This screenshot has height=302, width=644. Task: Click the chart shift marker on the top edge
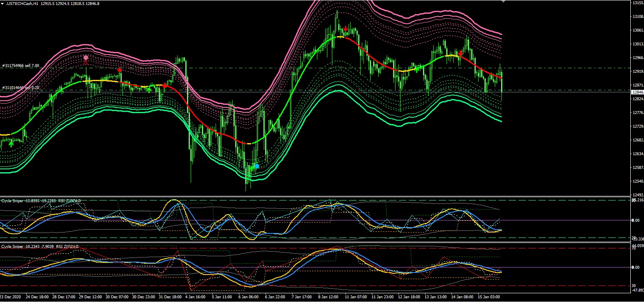coord(504,1)
